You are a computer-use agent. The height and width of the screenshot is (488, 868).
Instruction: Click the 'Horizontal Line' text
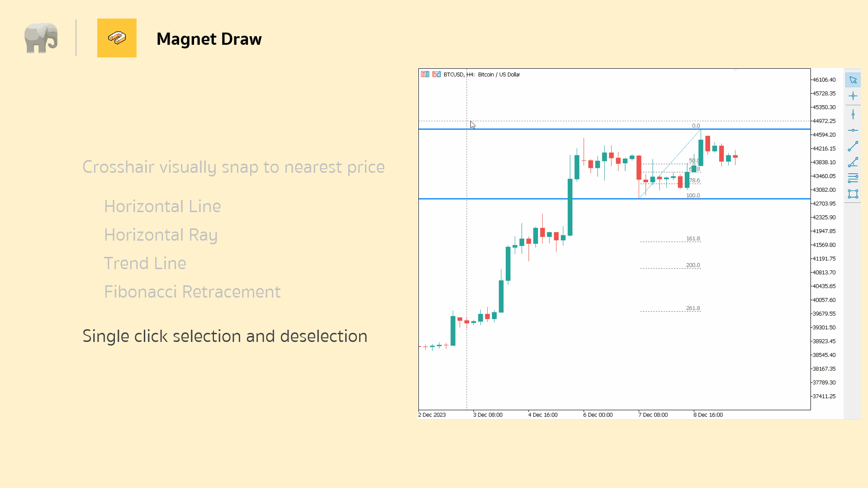pos(162,206)
